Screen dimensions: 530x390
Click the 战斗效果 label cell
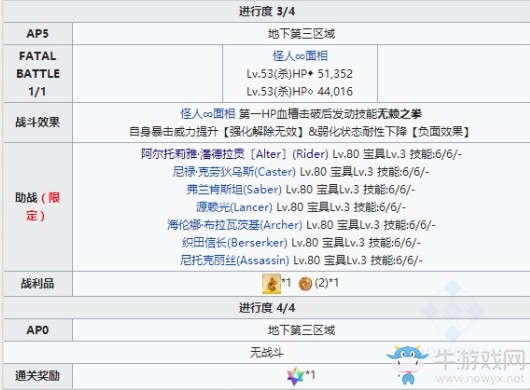38,122
